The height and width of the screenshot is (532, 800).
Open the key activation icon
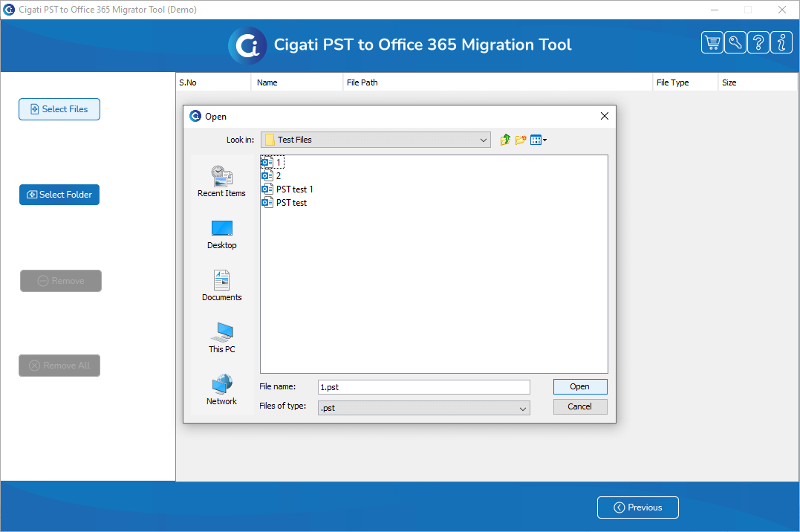735,42
